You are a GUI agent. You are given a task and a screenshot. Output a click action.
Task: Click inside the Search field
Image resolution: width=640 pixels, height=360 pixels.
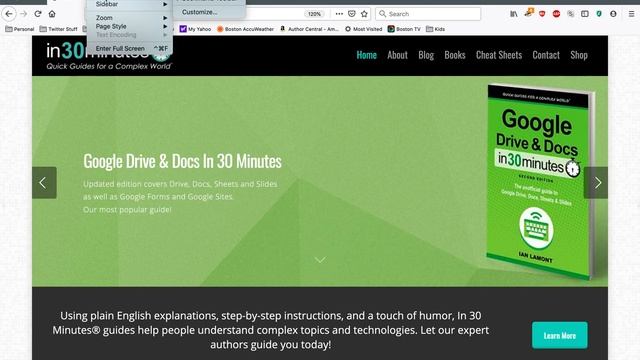tap(428, 14)
